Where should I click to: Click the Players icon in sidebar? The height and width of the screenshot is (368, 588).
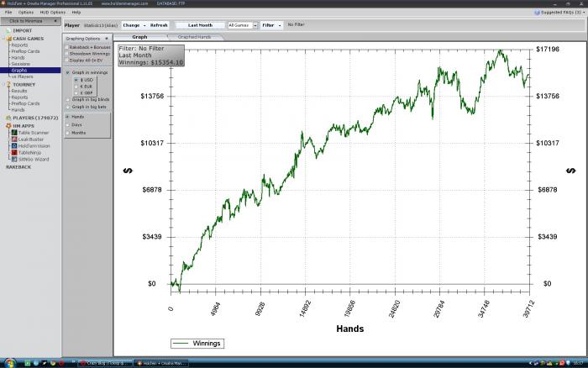click(8, 118)
